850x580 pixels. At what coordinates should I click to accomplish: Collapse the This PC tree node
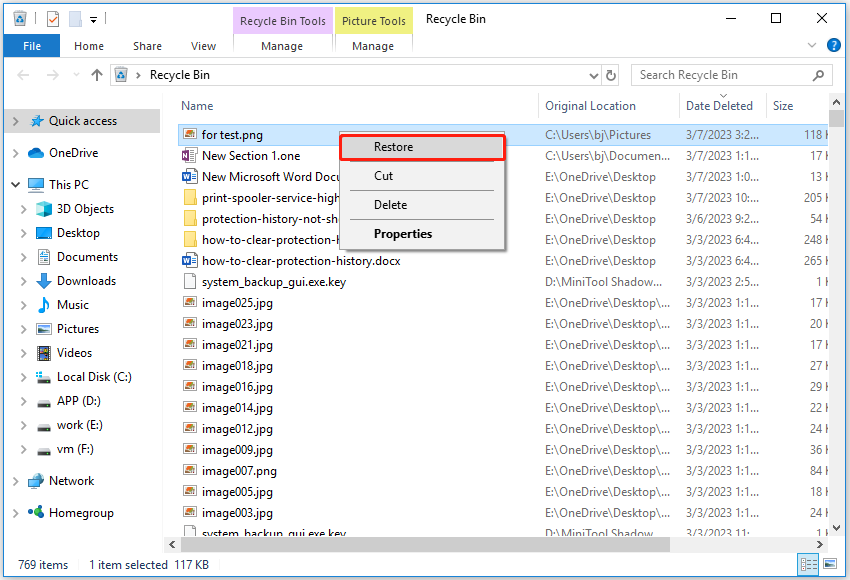click(x=14, y=184)
